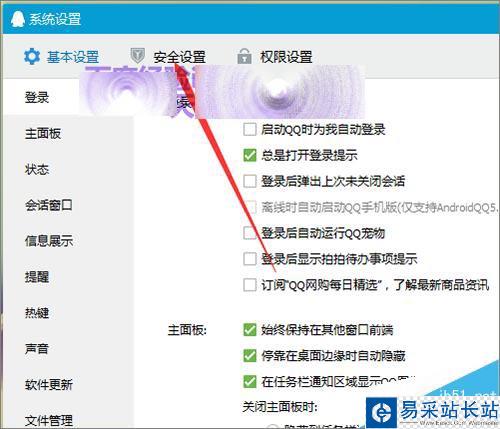
Task: Toggle 登录后显示拍拍待办事项提示 checkbox
Action: point(250,259)
